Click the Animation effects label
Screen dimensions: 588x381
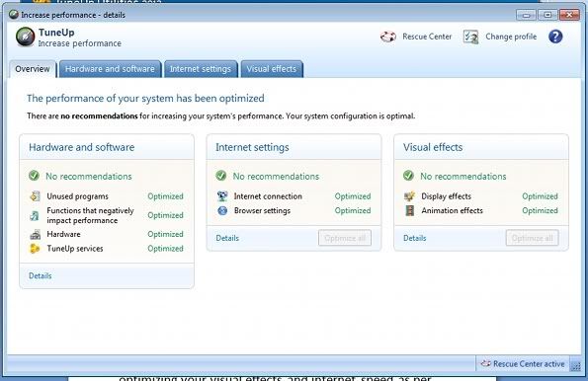tap(452, 210)
